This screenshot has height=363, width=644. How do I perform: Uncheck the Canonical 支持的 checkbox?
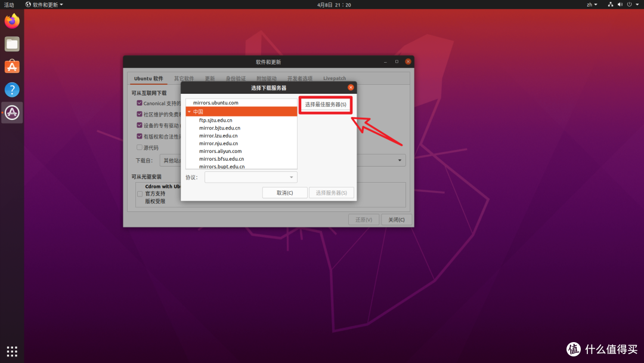140,102
